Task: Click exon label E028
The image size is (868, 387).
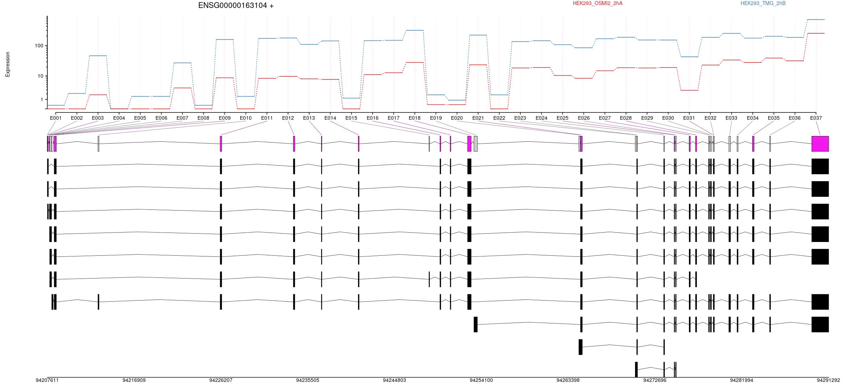Action: coord(626,118)
